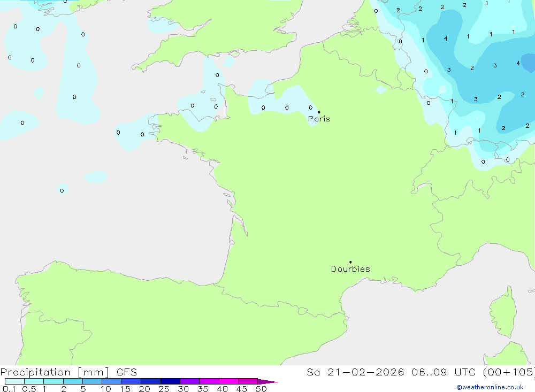Click the Dourbies city label

point(350,269)
